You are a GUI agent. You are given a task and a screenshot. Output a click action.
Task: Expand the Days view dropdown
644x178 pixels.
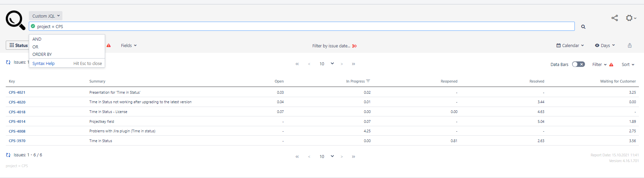[605, 45]
